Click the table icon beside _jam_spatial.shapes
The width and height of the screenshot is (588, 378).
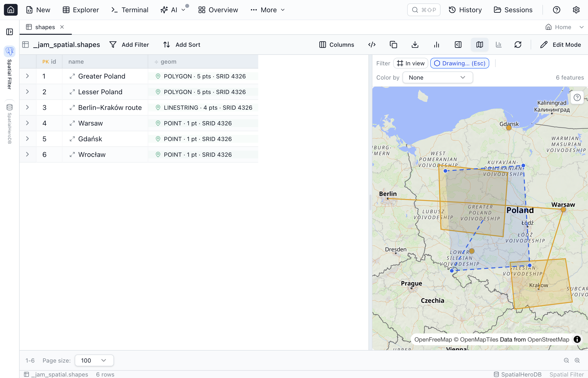click(25, 45)
